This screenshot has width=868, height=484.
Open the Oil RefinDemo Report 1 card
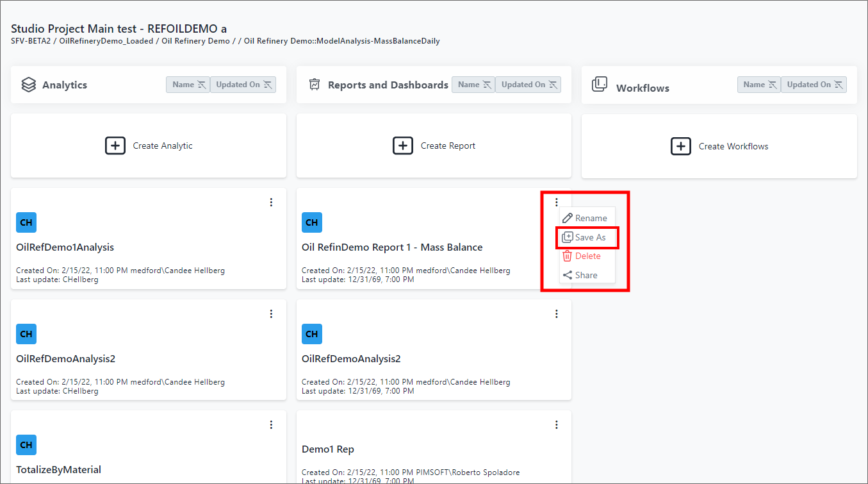pos(392,247)
